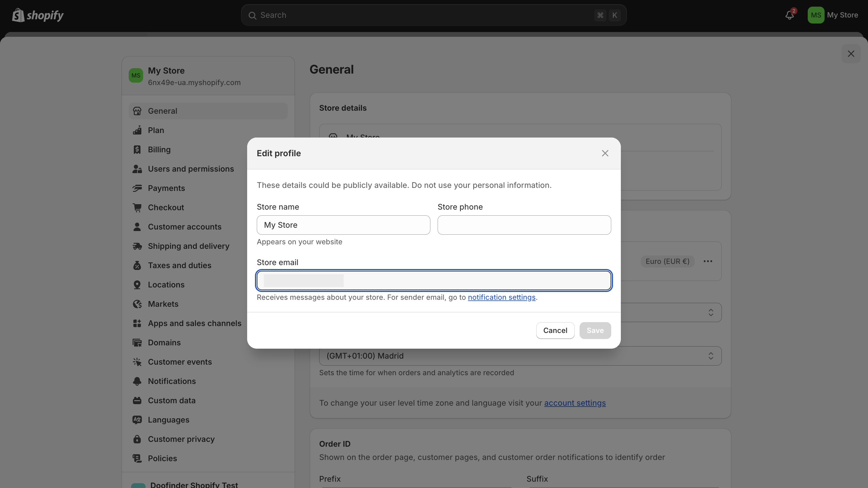
Task: Open notification settings link
Action: click(502, 297)
